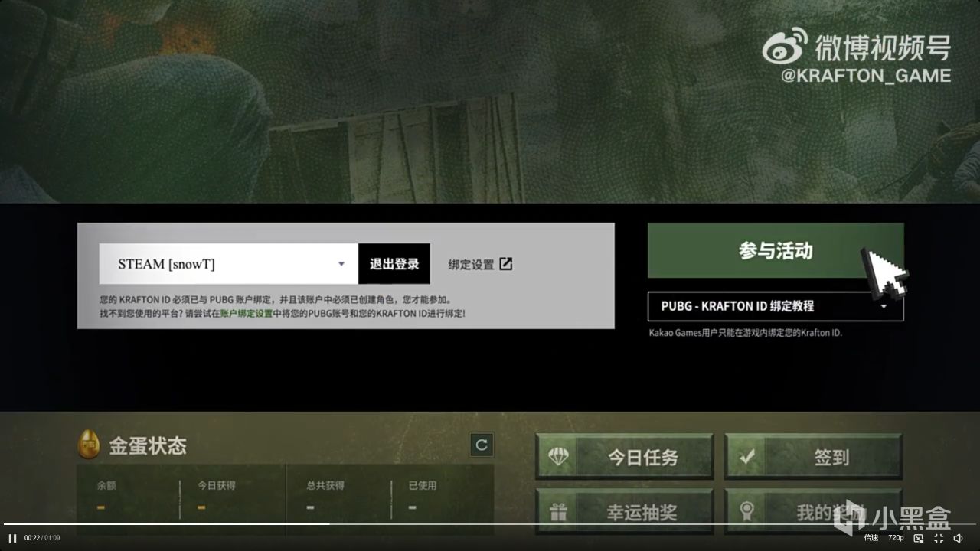This screenshot has width=980, height=551.
Task: Mute the video volume icon
Action: pos(958,538)
